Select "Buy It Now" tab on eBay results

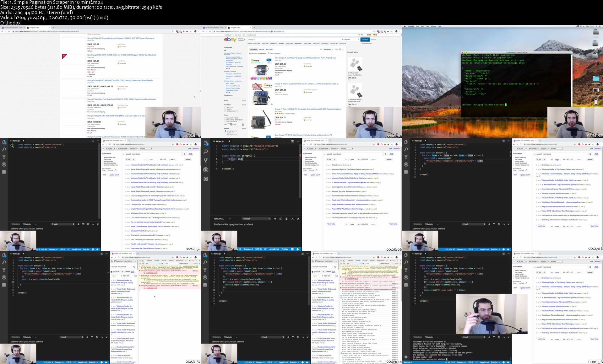[269, 49]
